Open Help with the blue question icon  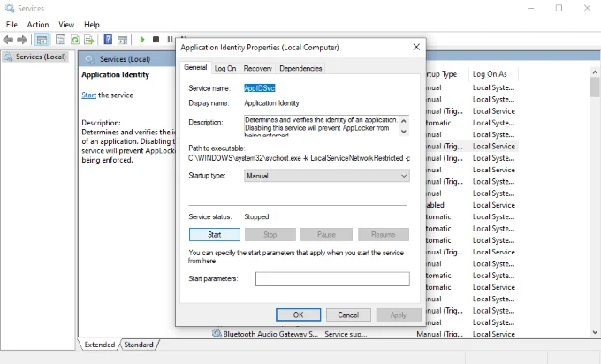coord(108,40)
